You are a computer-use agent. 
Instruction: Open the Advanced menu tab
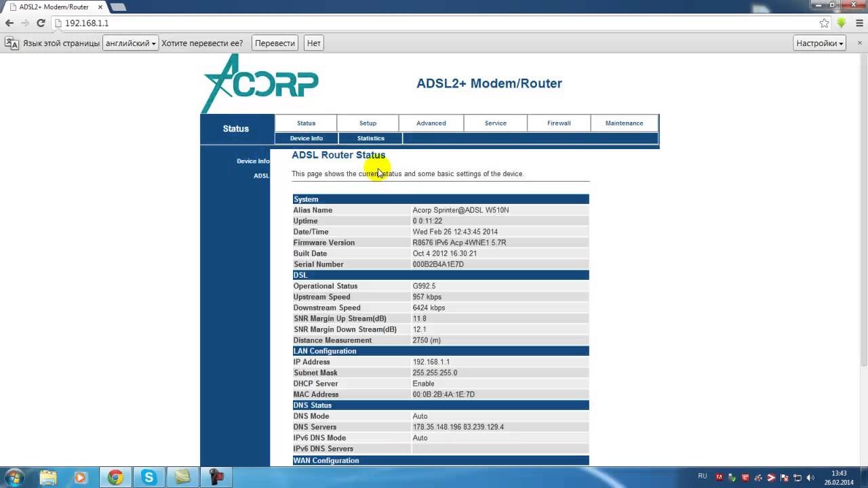point(431,123)
